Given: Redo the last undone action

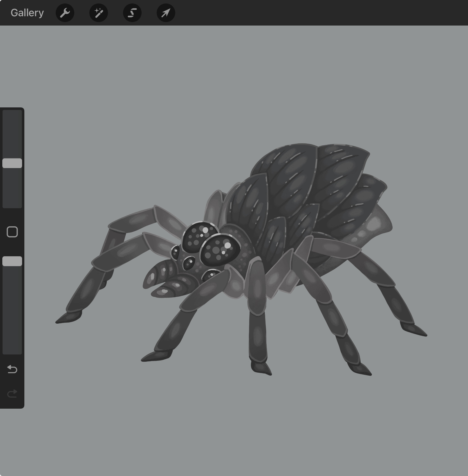Looking at the screenshot, I should (12, 394).
